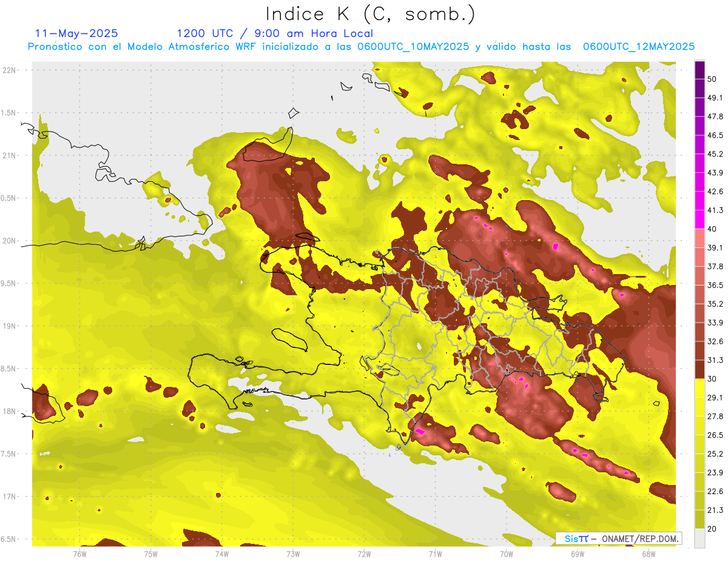Click the longitude label "76W"
Viewport: 728px width, 562px height.
[79, 554]
